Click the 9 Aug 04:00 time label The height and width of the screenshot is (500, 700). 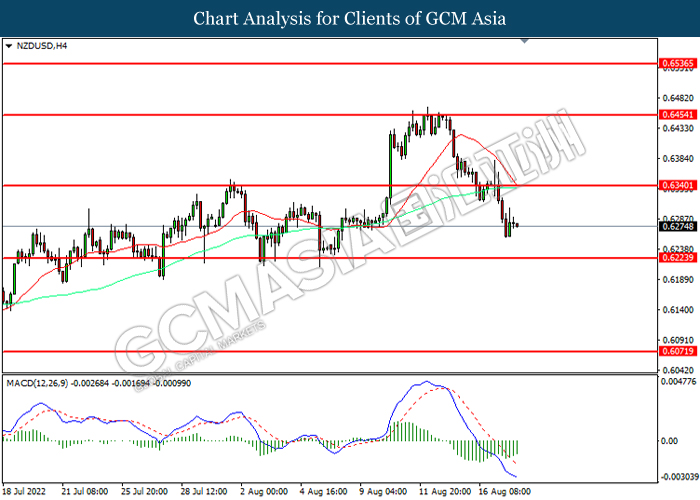(383, 492)
